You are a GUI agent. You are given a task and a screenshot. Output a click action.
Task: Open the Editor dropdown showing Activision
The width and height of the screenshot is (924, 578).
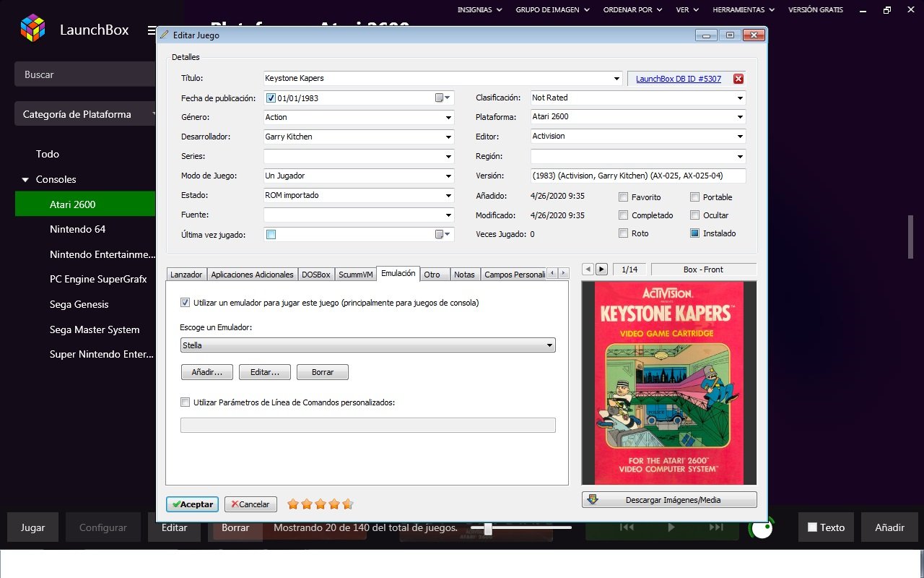[x=740, y=137]
